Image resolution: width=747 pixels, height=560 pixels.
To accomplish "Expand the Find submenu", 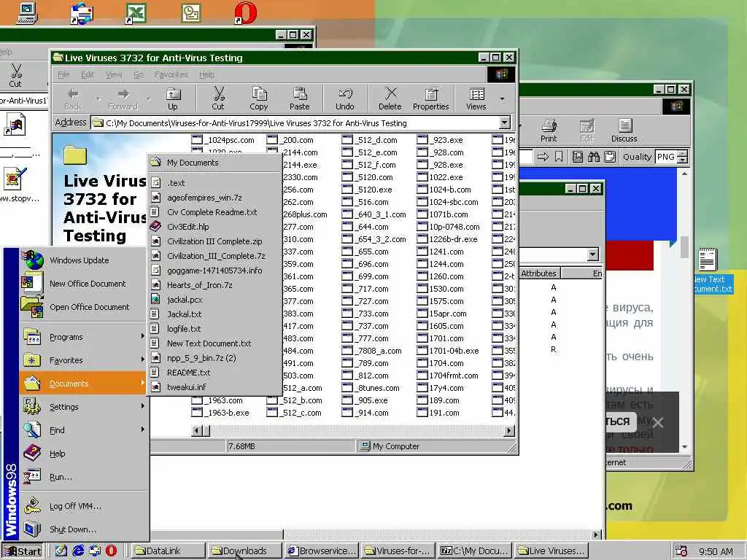I will pyautogui.click(x=83, y=430).
